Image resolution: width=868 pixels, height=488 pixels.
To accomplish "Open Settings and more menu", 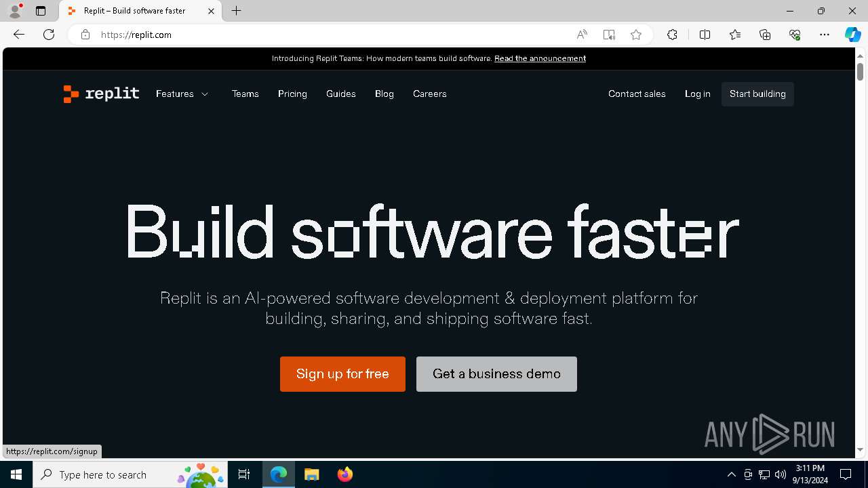I will pyautogui.click(x=825, y=35).
